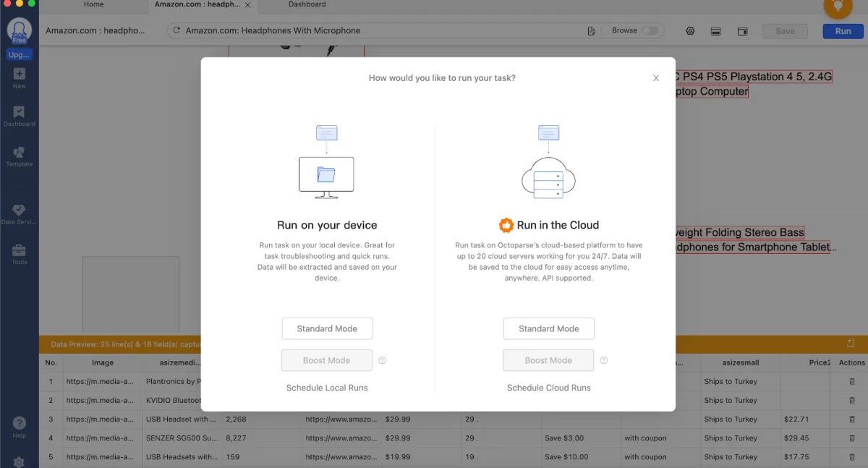Open the Data Services sidebar icon
This screenshot has width=868, height=468.
[x=20, y=214]
